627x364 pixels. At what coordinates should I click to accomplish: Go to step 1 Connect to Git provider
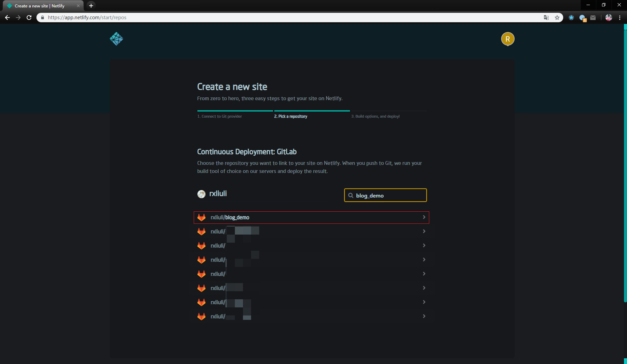tap(220, 116)
